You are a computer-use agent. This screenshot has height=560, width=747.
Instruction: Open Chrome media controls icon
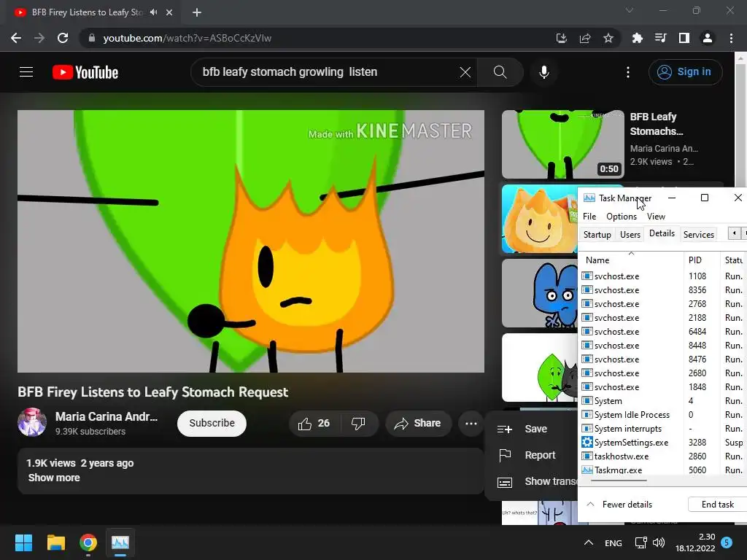660,38
